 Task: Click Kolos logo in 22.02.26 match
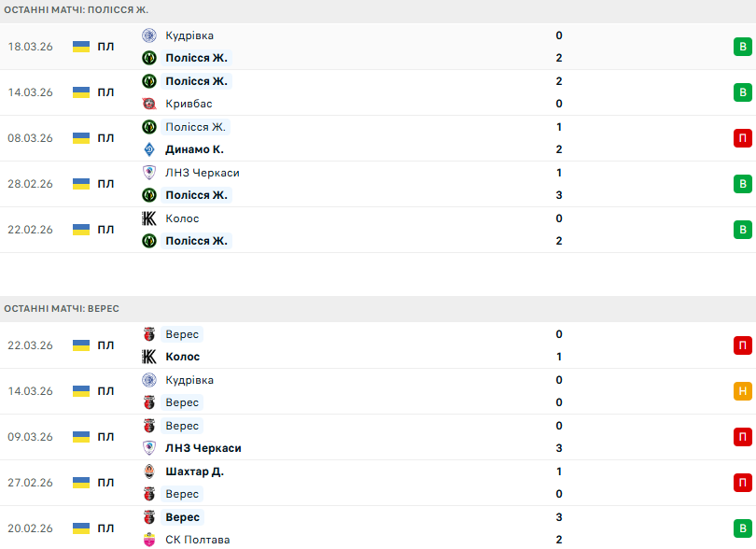[148, 218]
